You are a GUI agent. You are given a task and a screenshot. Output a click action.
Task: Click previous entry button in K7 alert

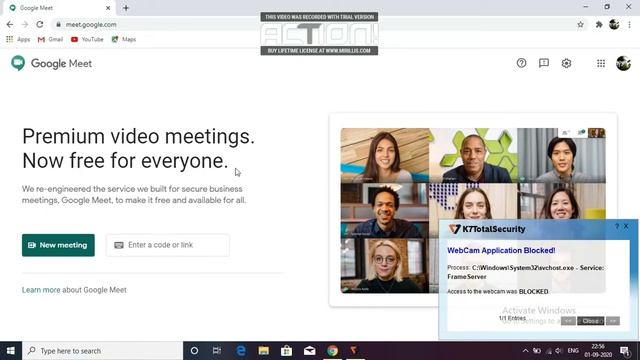568,321
